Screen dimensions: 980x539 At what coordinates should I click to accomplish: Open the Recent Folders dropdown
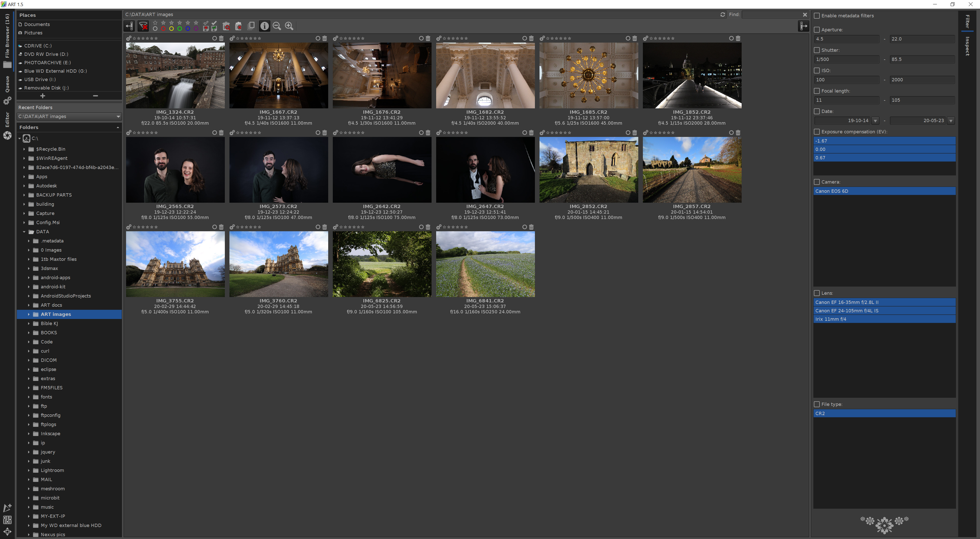tap(118, 116)
